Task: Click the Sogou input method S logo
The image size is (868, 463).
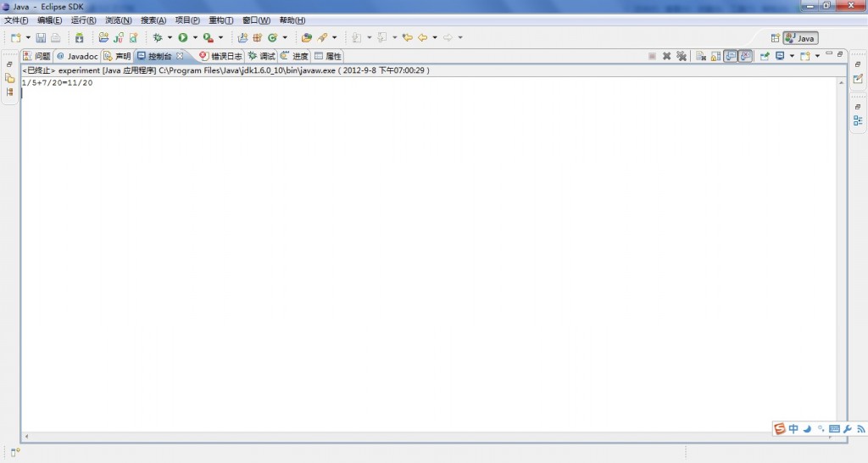Action: coord(780,429)
